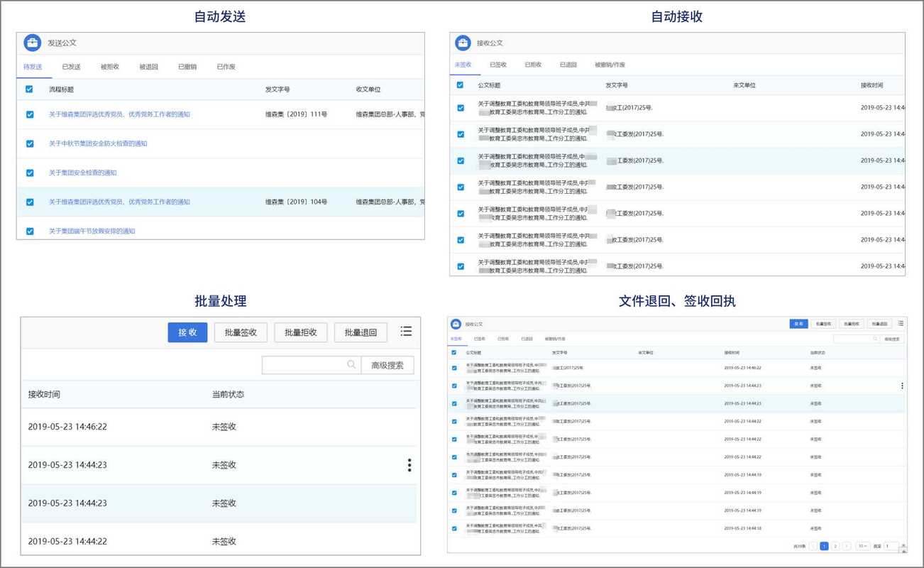Image resolution: width=924 pixels, height=568 pixels.
Task: Open list menu icon in 批量处理 panel
Action: click(406, 332)
